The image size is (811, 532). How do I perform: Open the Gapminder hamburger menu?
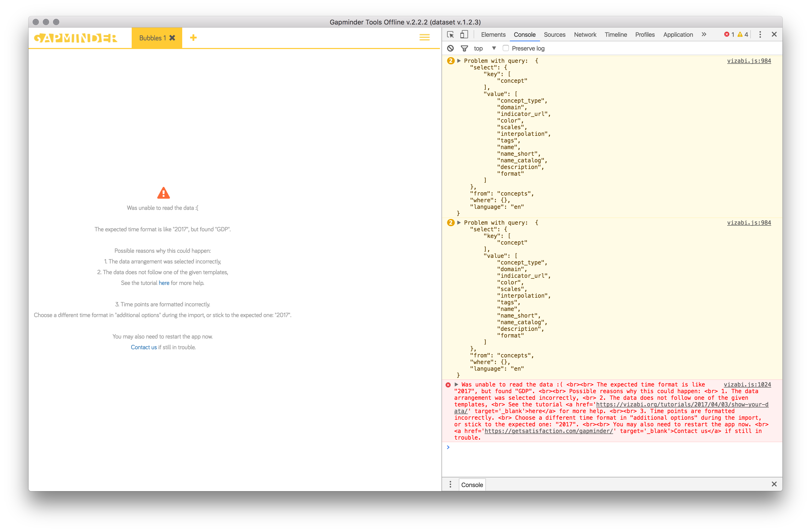pos(425,38)
